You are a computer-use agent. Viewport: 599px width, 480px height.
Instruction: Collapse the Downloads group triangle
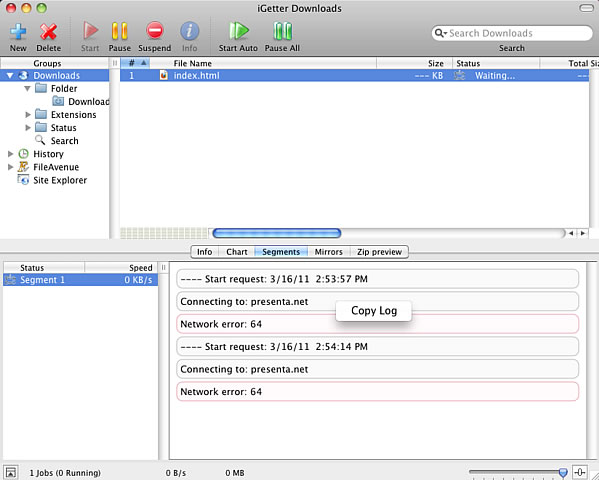(x=10, y=76)
